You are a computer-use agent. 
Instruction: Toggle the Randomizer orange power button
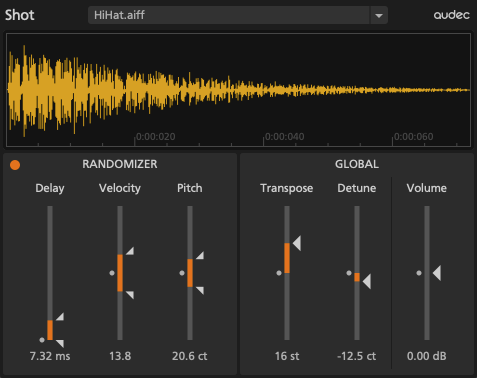click(x=15, y=165)
